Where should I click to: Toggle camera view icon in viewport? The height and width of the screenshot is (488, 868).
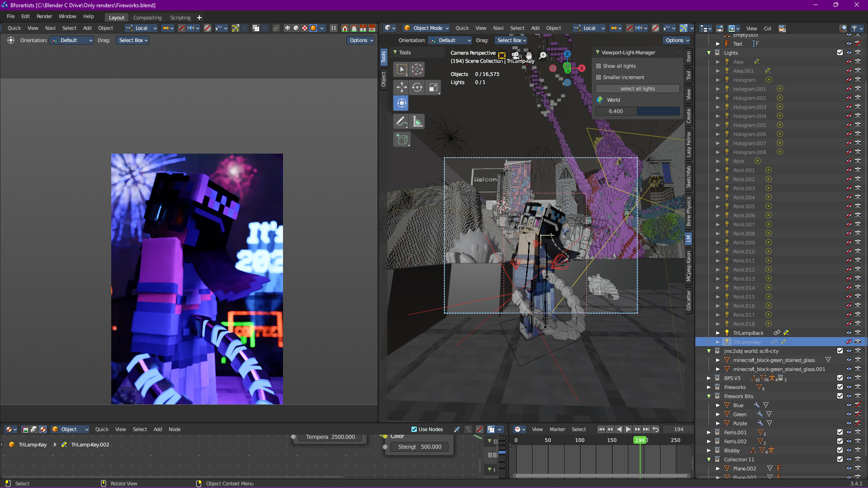point(515,56)
